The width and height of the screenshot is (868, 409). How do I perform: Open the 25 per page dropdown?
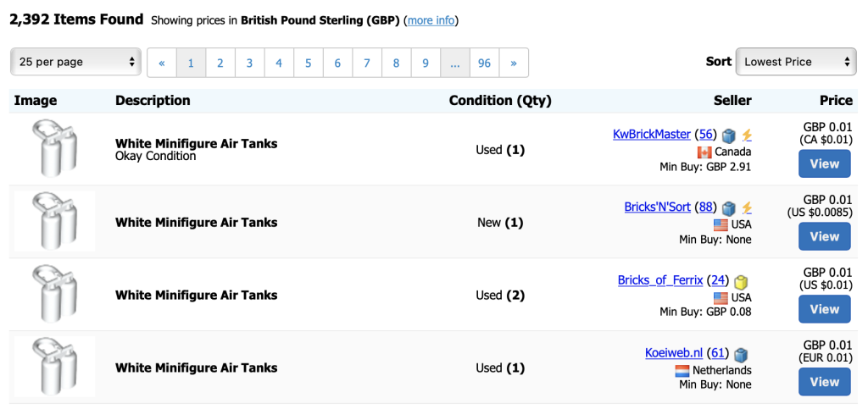[x=76, y=62]
